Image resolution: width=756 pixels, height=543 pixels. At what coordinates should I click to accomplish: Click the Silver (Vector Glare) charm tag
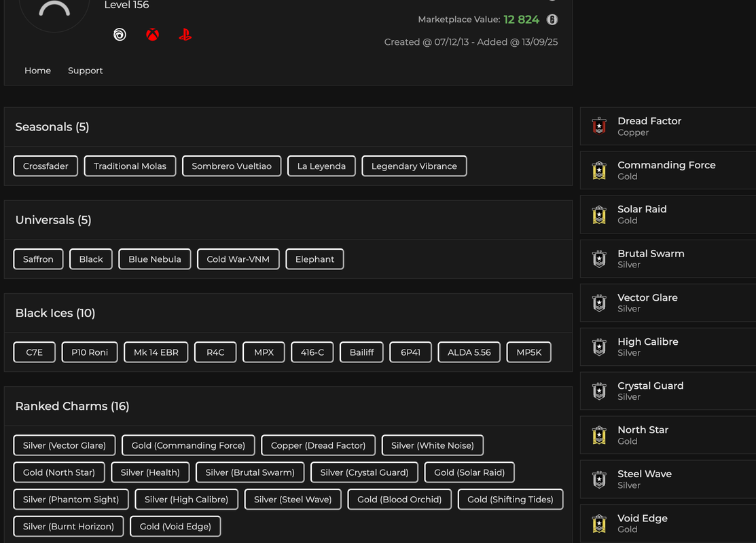coord(64,445)
